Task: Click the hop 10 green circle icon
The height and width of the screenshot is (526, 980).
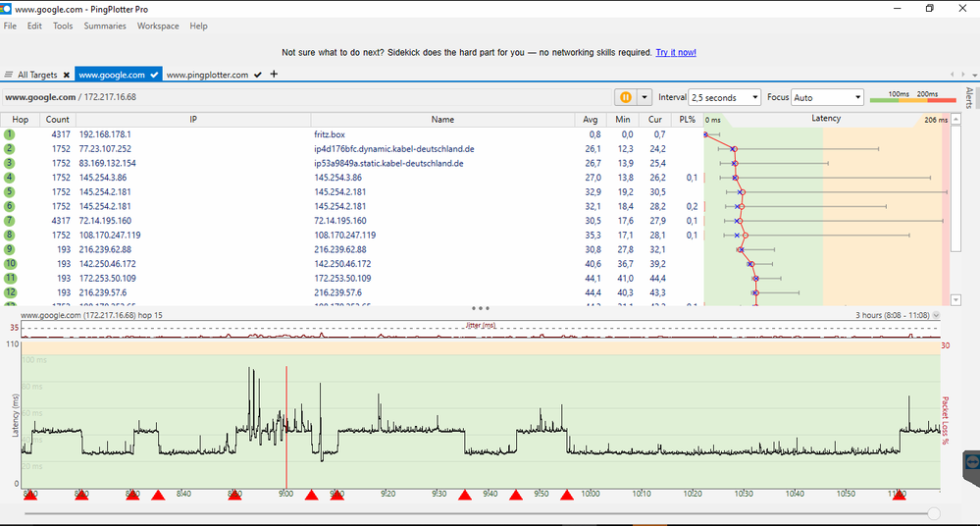Action: pos(10,264)
